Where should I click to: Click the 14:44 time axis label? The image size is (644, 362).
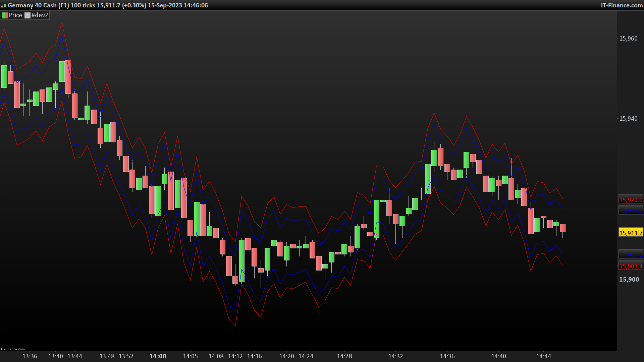543,356
